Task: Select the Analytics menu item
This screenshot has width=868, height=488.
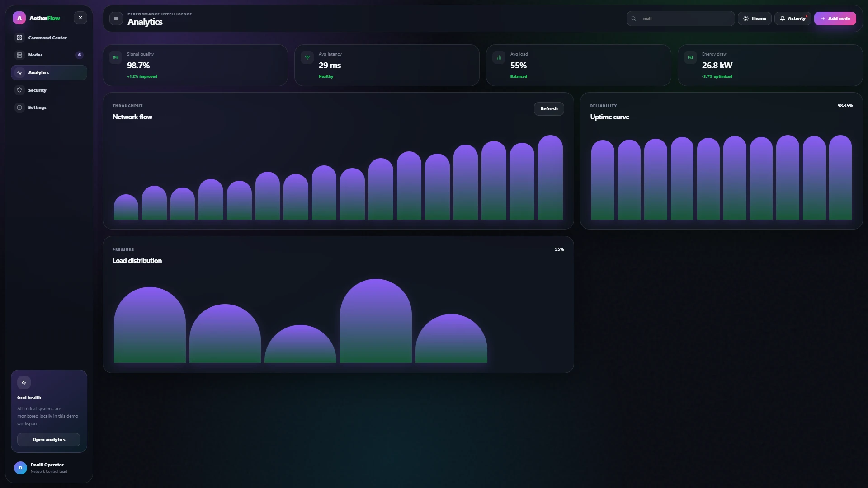Action: (x=49, y=72)
